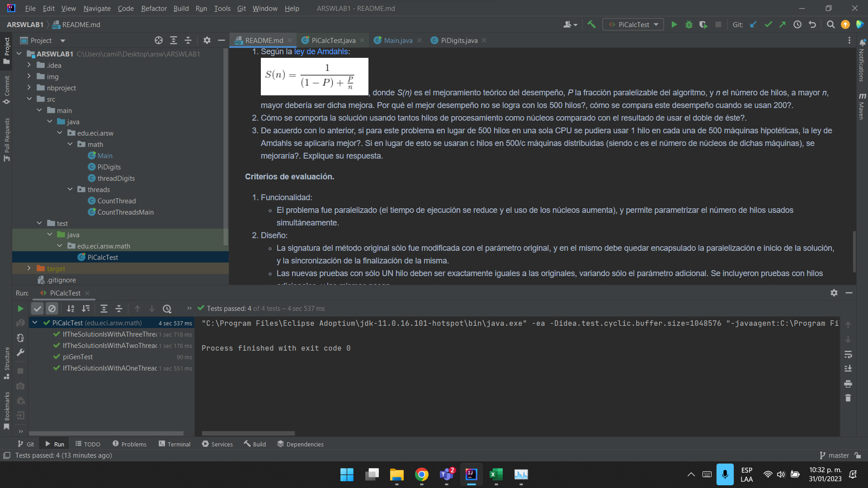Expand the target folder in the project tree
The height and width of the screenshot is (488, 868).
click(x=29, y=268)
